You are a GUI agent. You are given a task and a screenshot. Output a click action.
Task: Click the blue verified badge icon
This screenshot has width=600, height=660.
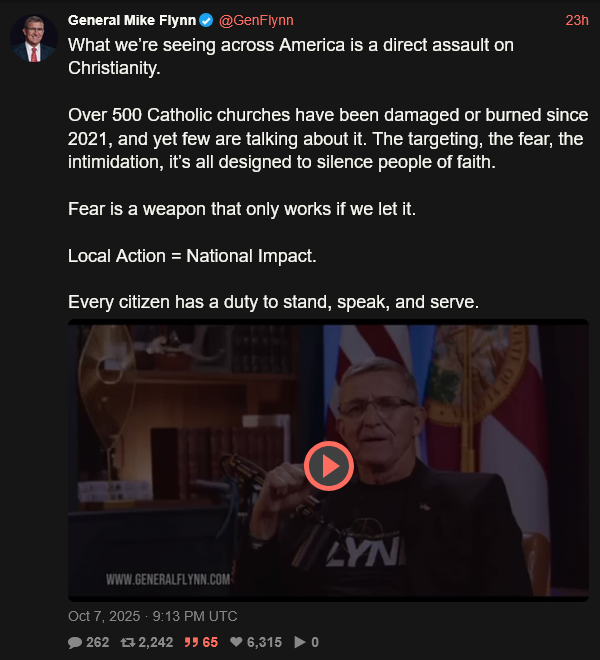(x=206, y=20)
